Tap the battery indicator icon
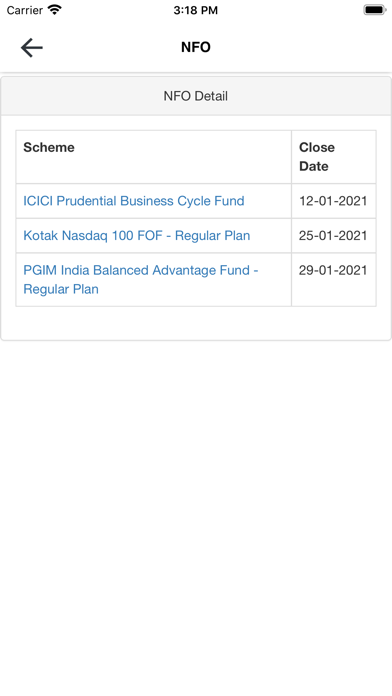The width and height of the screenshot is (392, 696). pos(374,9)
